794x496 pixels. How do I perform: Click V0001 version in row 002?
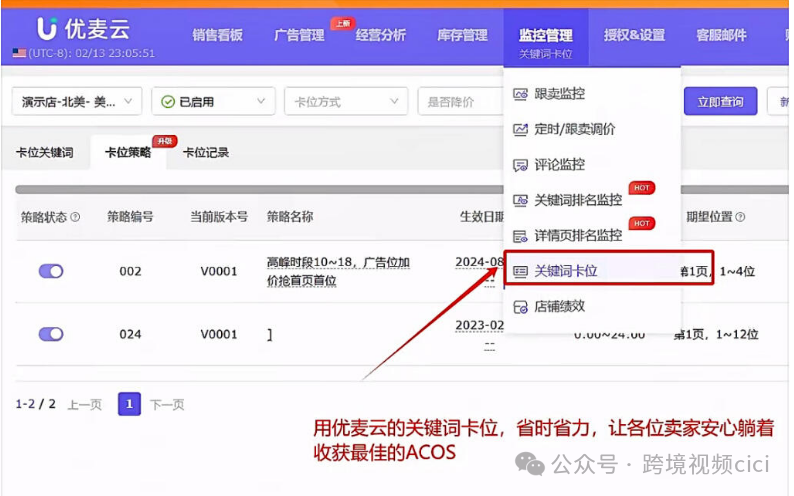(x=219, y=271)
